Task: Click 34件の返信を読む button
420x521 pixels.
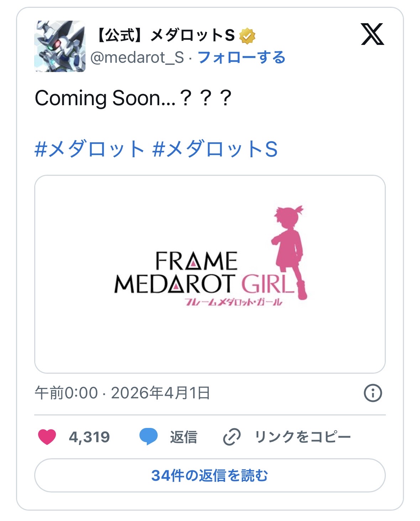Action: 210,475
